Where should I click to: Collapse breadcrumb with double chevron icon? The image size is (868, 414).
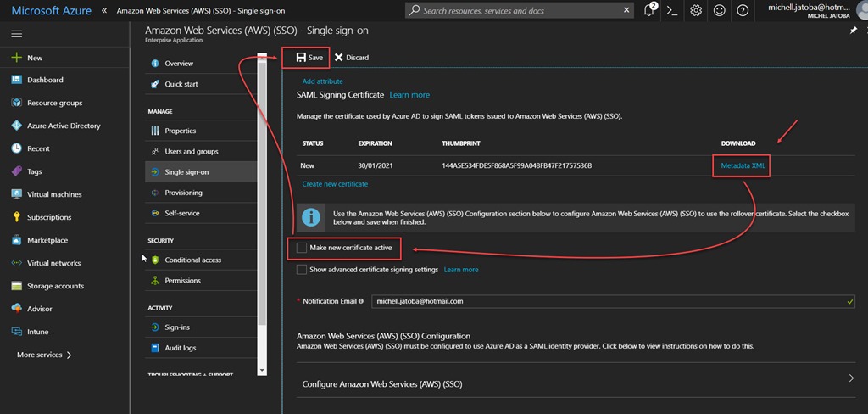[104, 10]
